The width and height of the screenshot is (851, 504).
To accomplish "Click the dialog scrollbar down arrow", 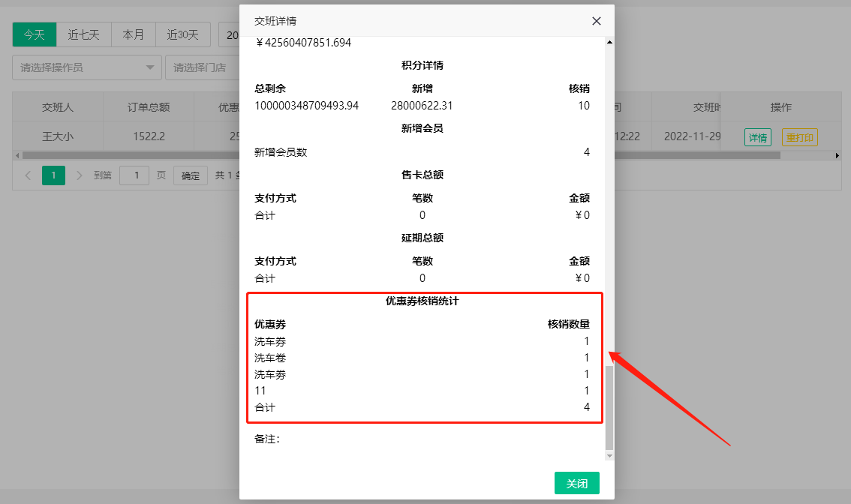I will click(609, 455).
